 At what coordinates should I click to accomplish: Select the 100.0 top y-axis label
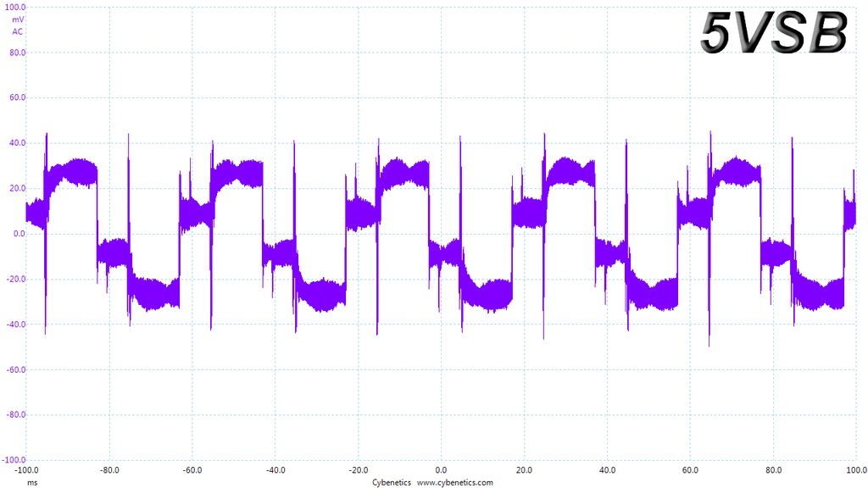(x=15, y=7)
